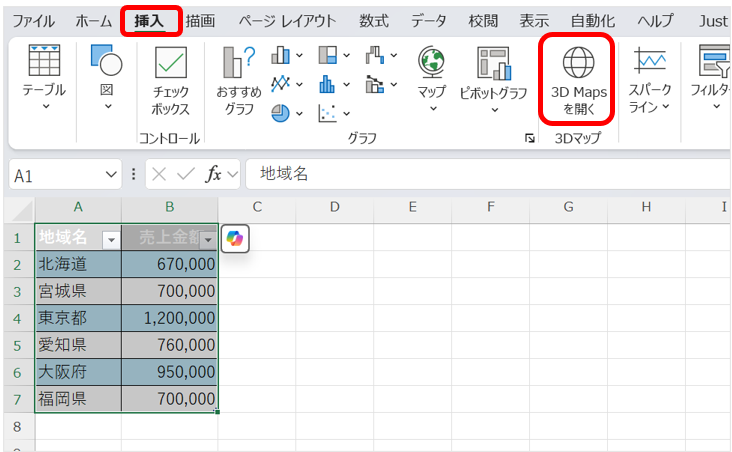Insert a combo chart
This screenshot has width=732, height=452.
point(375,84)
